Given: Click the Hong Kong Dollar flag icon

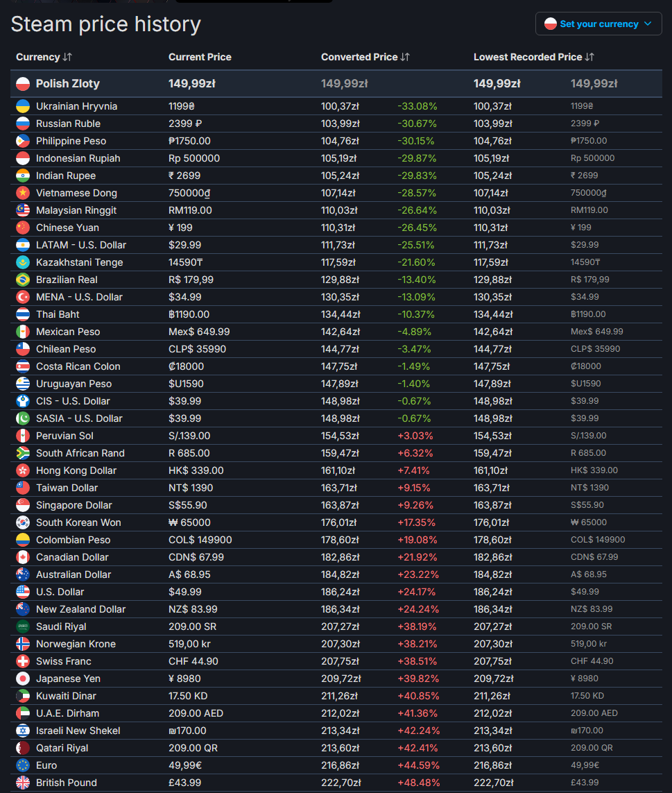Looking at the screenshot, I should point(23,470).
